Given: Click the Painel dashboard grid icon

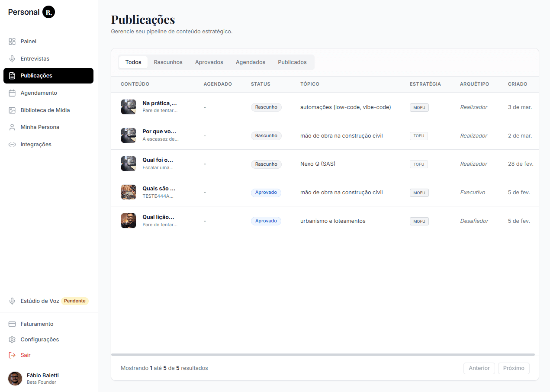Looking at the screenshot, I should (x=12, y=42).
